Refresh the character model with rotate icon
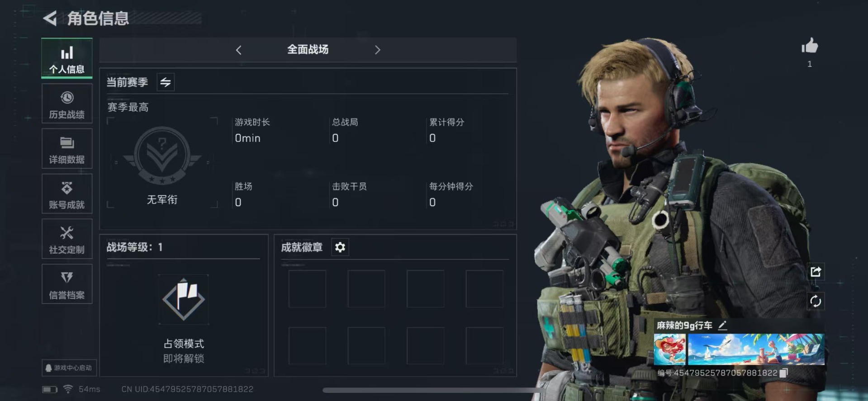The image size is (868, 401). tap(816, 301)
